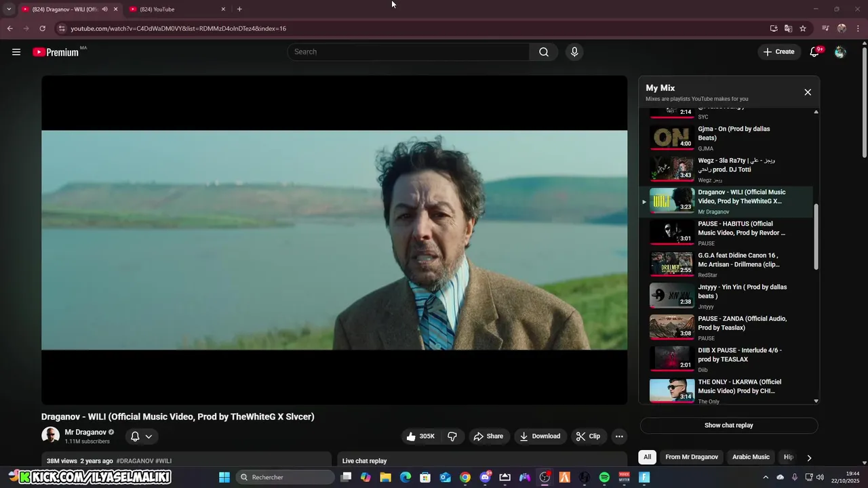868x488 pixels.
Task: Open site information icon in address bar
Action: [62, 28]
